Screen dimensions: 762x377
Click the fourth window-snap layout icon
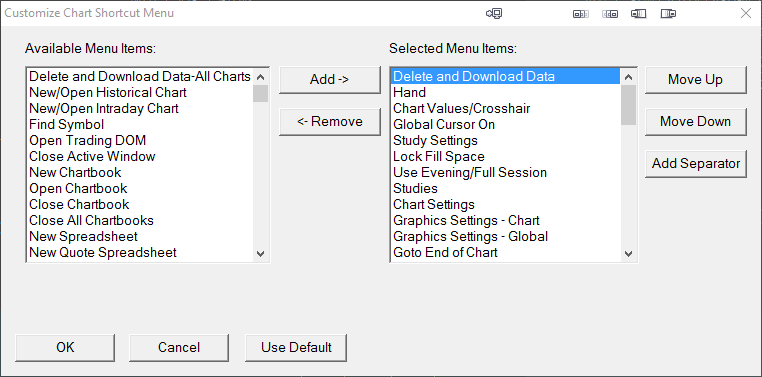pyautogui.click(x=668, y=14)
